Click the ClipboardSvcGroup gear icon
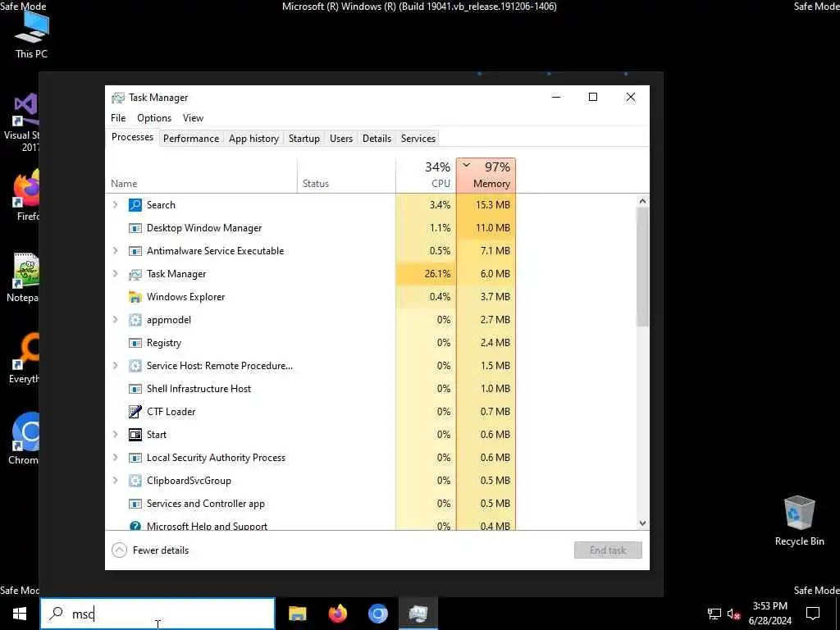 pos(135,481)
